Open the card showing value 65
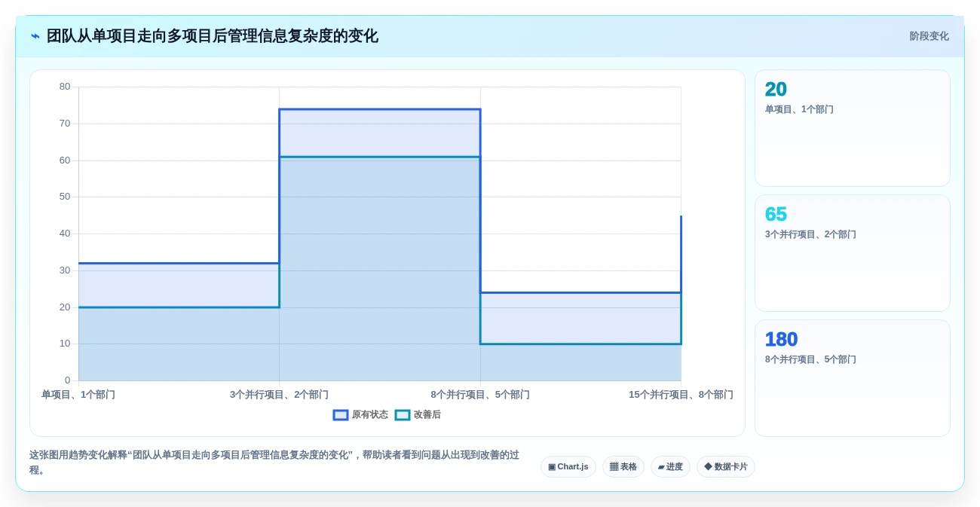 853,253
